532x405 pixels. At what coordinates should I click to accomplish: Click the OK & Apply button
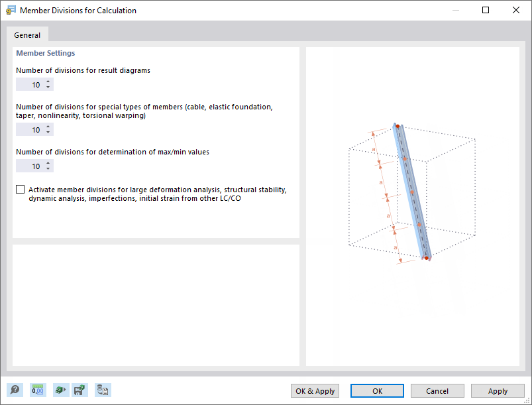point(315,390)
